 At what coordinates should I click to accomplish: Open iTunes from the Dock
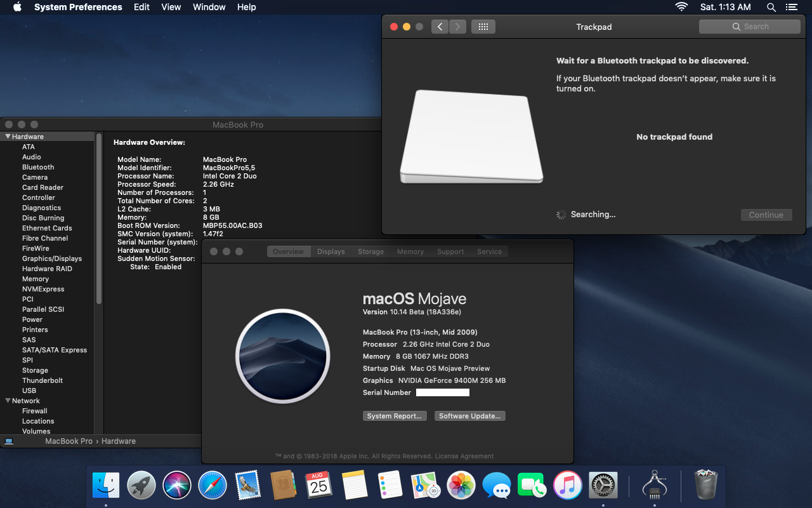(568, 486)
